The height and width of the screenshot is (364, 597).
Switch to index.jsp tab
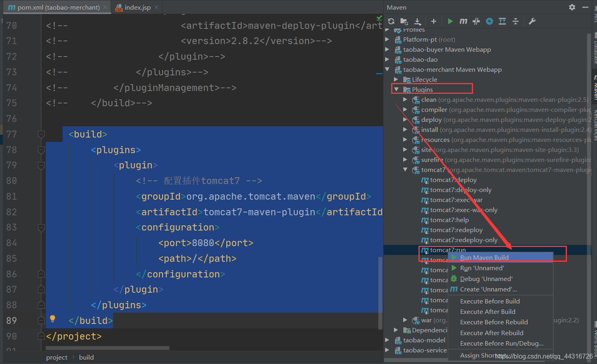coord(137,7)
